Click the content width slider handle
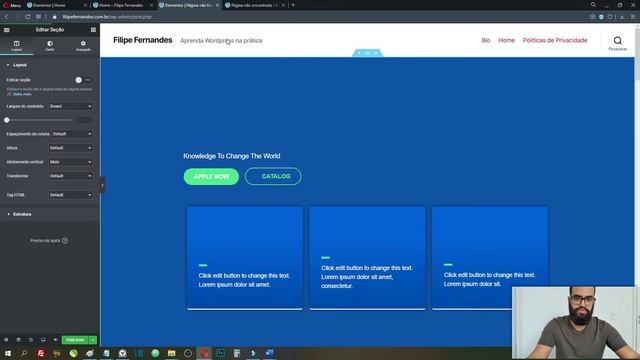640x360 pixels. [x=7, y=120]
